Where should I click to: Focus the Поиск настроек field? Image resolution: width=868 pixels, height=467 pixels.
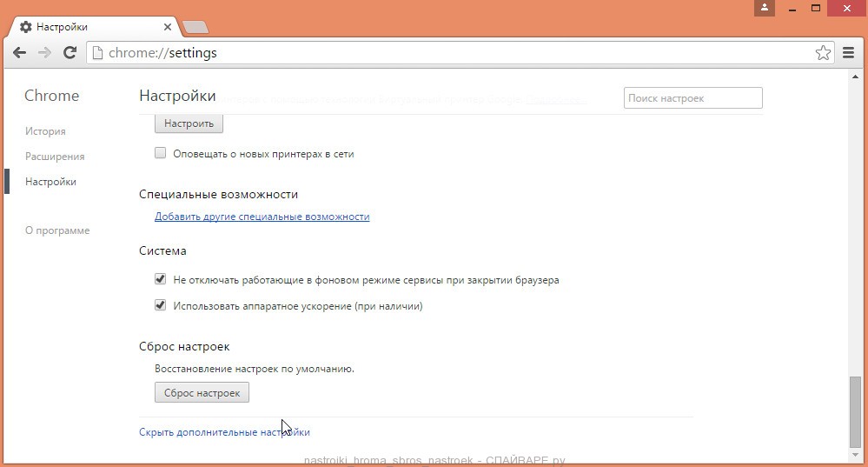click(x=693, y=98)
